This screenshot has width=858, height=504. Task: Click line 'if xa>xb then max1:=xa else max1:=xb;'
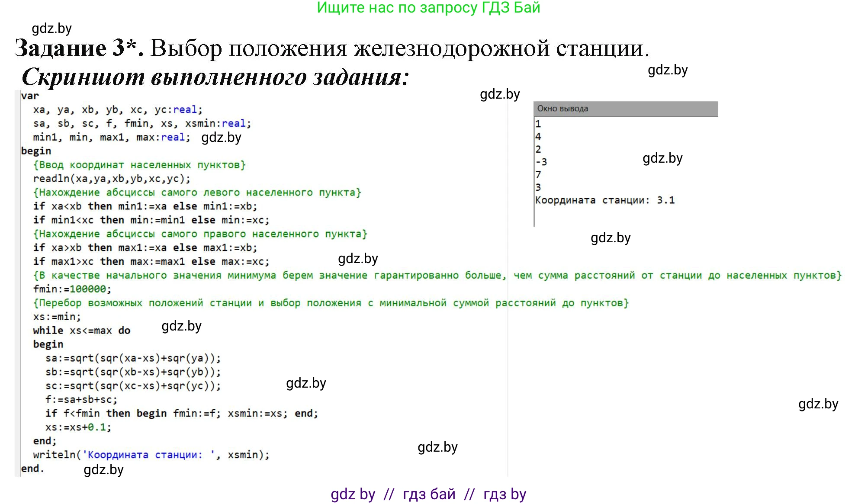point(145,248)
